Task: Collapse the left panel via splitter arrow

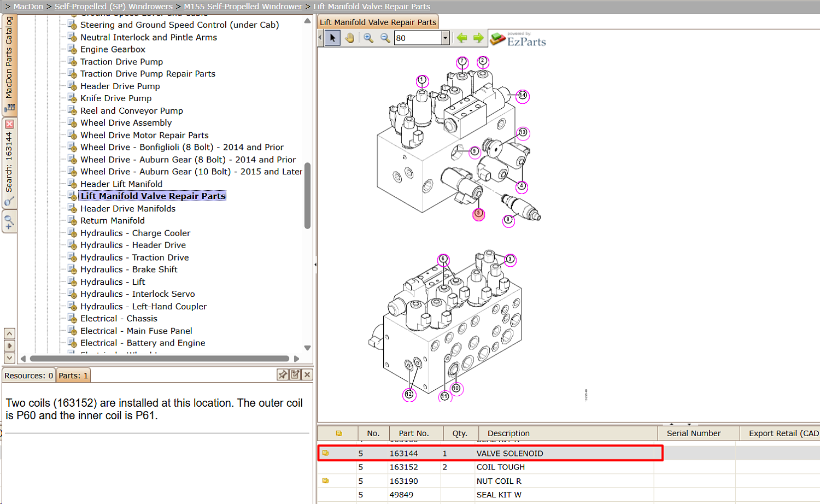Action: [x=315, y=265]
